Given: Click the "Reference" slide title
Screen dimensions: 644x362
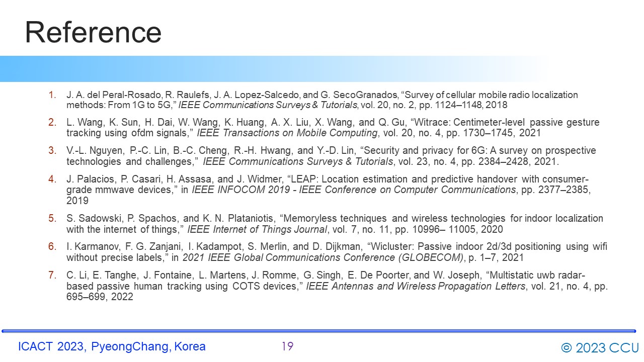Looking at the screenshot, I should tap(93, 32).
